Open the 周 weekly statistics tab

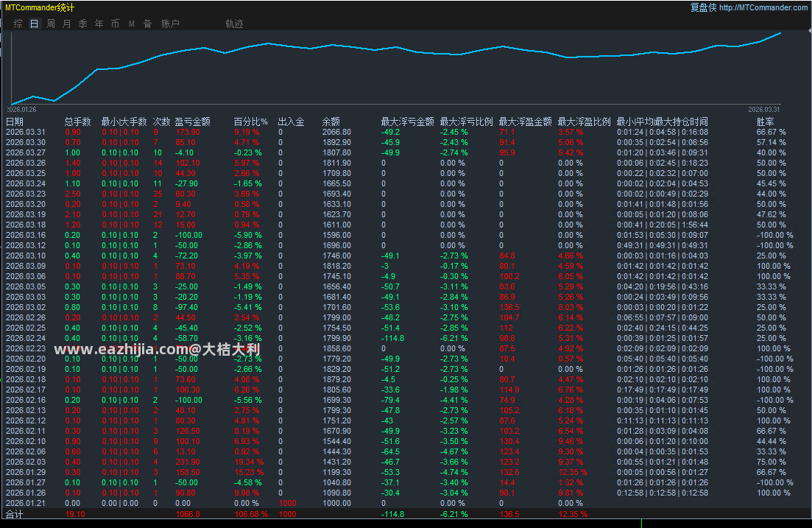coord(51,24)
